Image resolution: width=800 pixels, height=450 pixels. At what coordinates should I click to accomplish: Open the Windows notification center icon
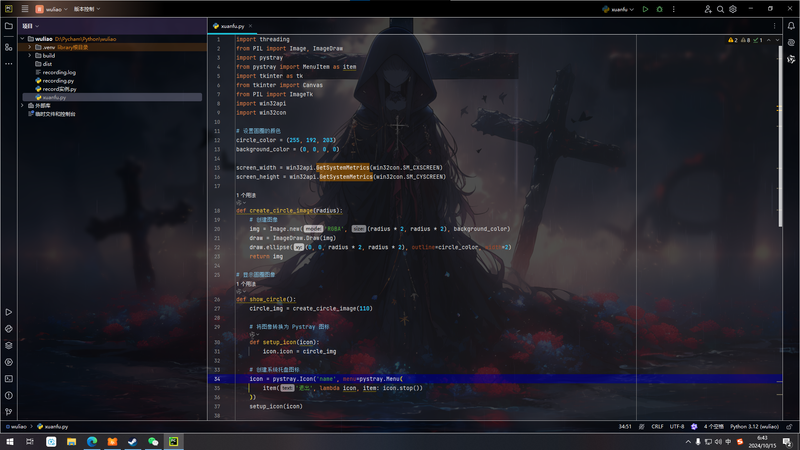(x=787, y=441)
